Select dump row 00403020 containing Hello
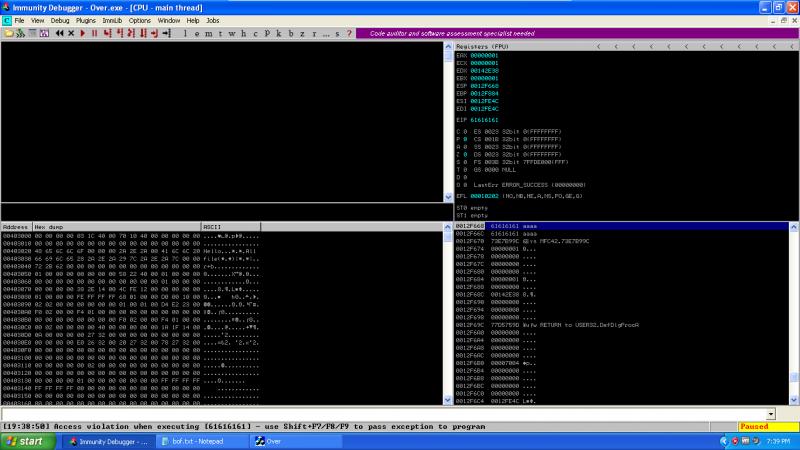This screenshot has width=800, height=450. click(x=131, y=251)
